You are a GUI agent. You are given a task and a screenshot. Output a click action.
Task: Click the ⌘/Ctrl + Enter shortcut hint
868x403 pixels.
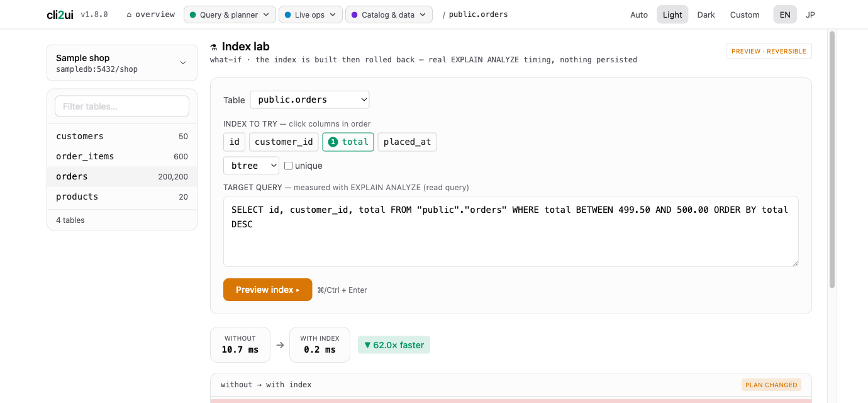pyautogui.click(x=342, y=290)
